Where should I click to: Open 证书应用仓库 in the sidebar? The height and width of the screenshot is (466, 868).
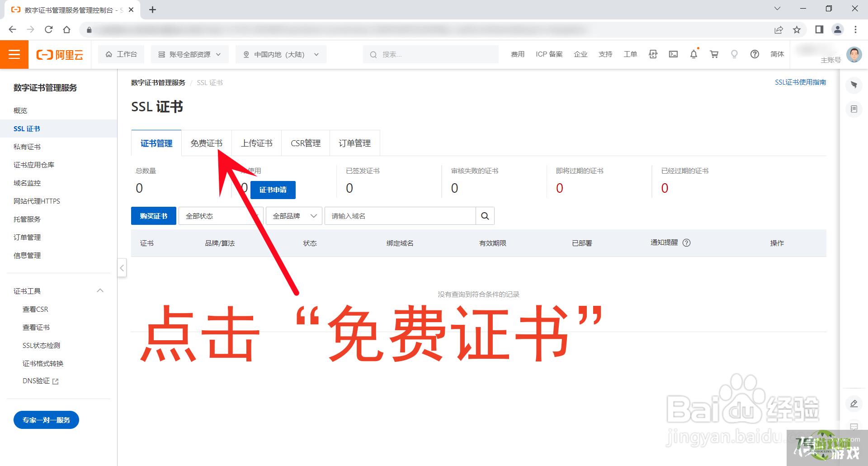34,165
